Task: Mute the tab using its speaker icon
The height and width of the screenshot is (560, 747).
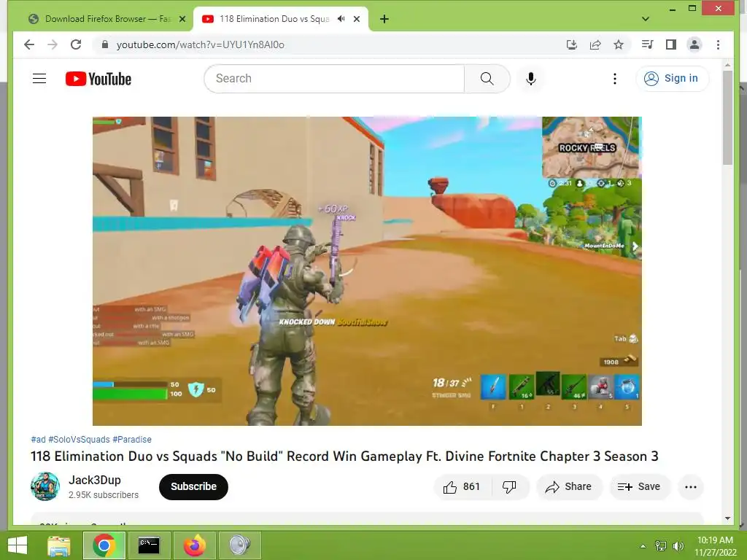Action: click(341, 19)
